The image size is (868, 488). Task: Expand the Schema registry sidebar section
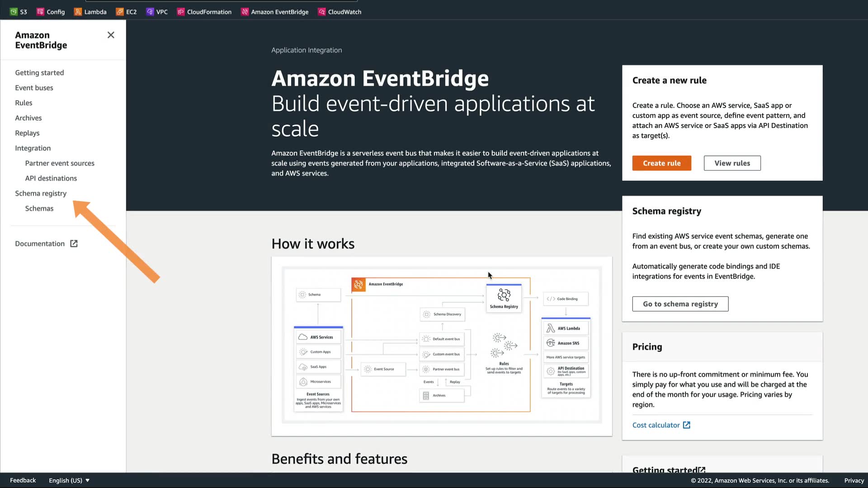click(41, 193)
